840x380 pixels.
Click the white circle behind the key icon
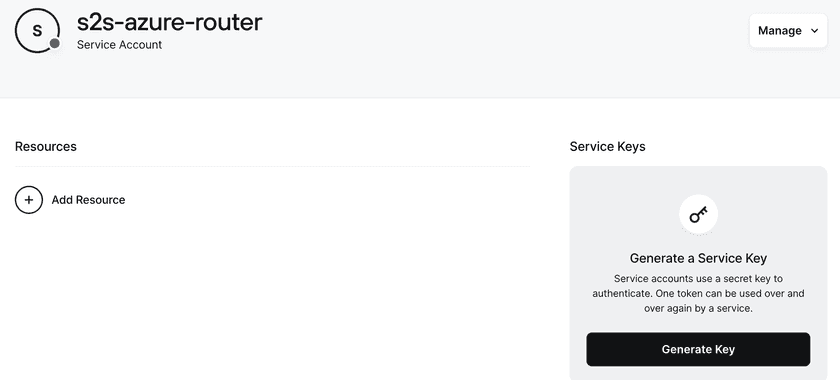(698, 215)
